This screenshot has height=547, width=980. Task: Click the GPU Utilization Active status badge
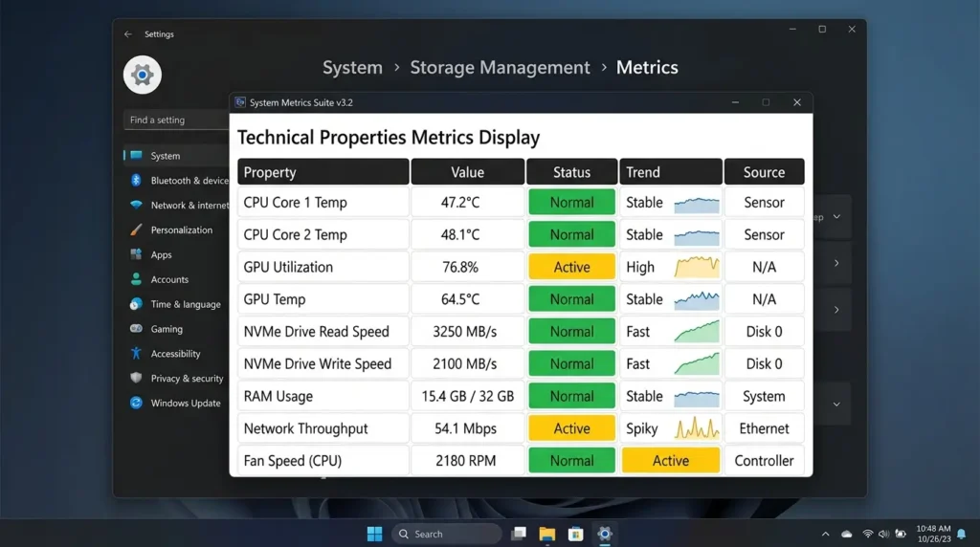(572, 267)
